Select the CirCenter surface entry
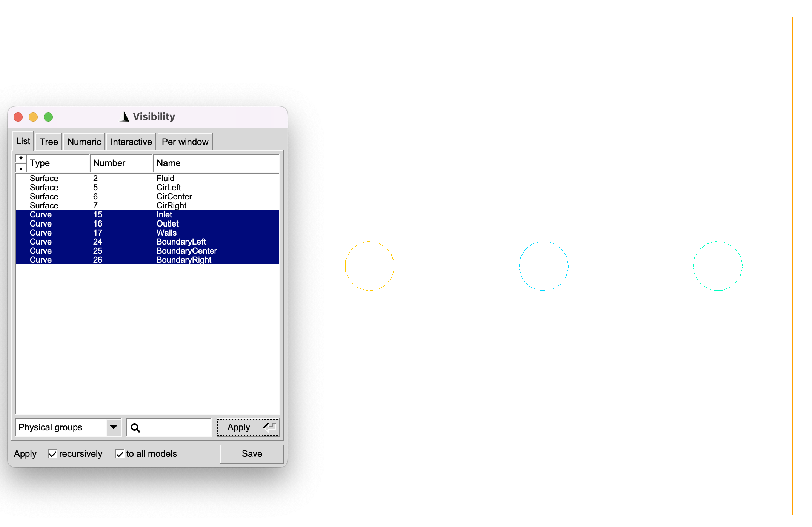Image resolution: width=812 pixels, height=527 pixels. (113, 196)
